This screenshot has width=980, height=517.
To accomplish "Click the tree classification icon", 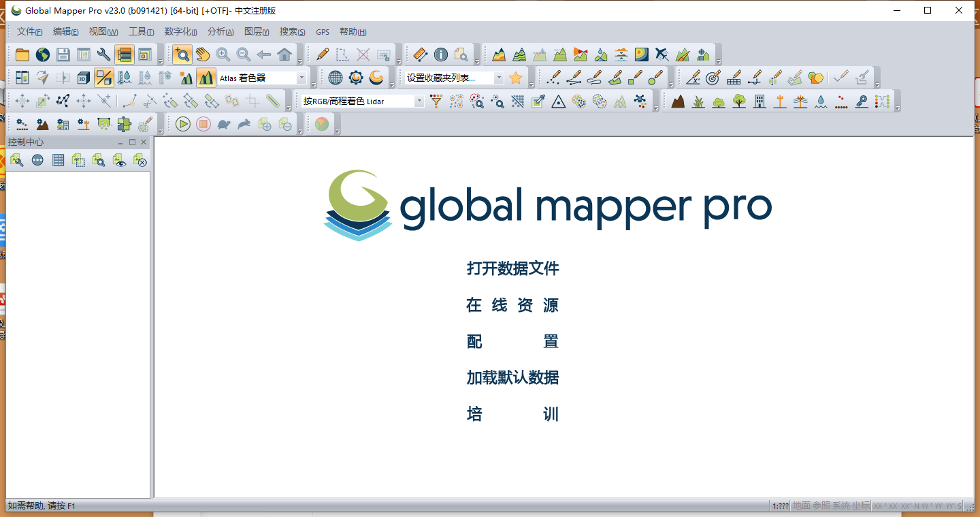I will [x=740, y=101].
